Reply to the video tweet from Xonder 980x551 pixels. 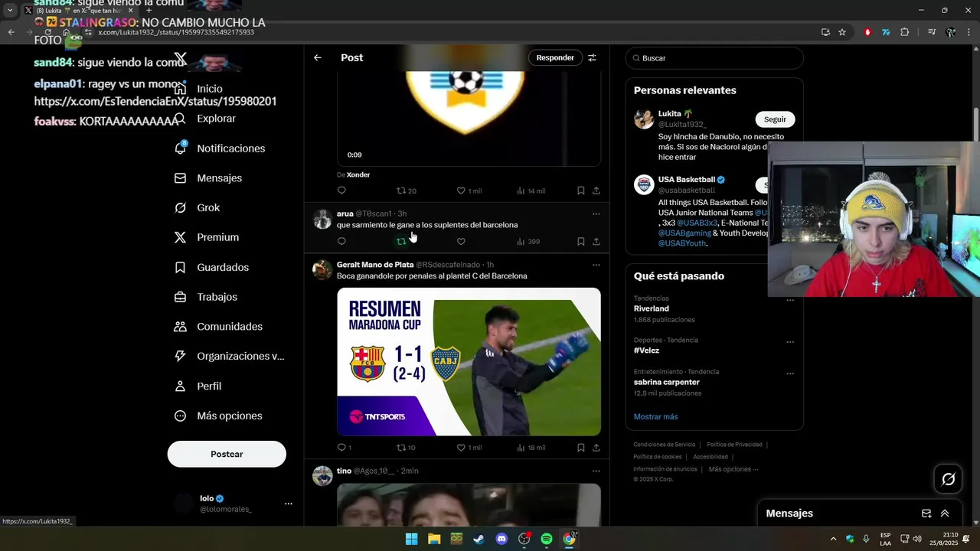click(x=341, y=191)
